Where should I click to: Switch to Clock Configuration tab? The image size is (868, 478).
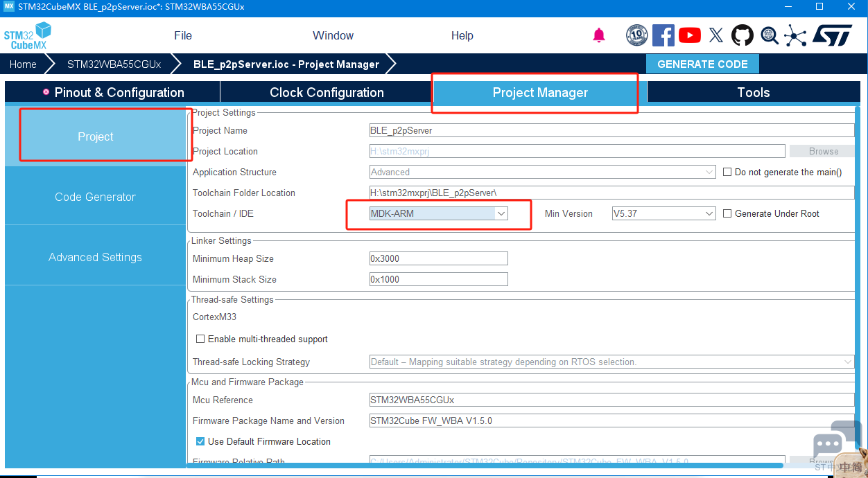[327, 92]
